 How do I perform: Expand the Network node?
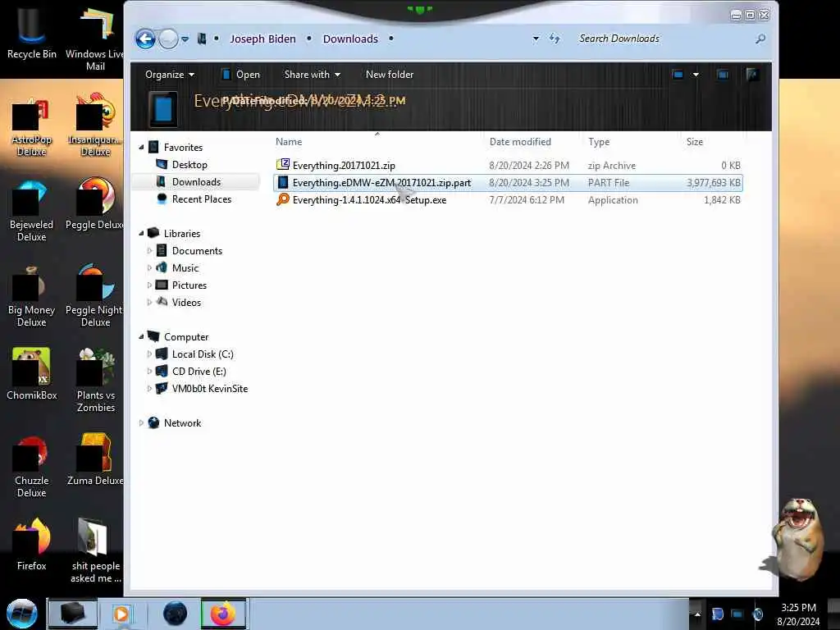(x=141, y=422)
